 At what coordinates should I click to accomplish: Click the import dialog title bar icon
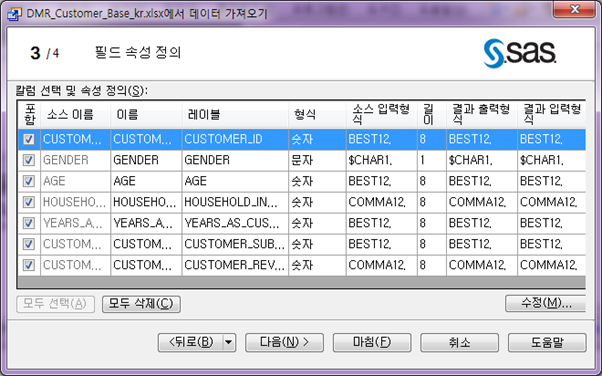pos(15,14)
